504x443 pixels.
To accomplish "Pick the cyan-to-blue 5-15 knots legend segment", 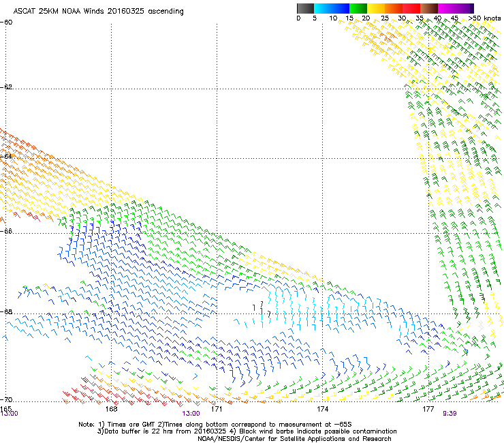I will tap(332, 8).
